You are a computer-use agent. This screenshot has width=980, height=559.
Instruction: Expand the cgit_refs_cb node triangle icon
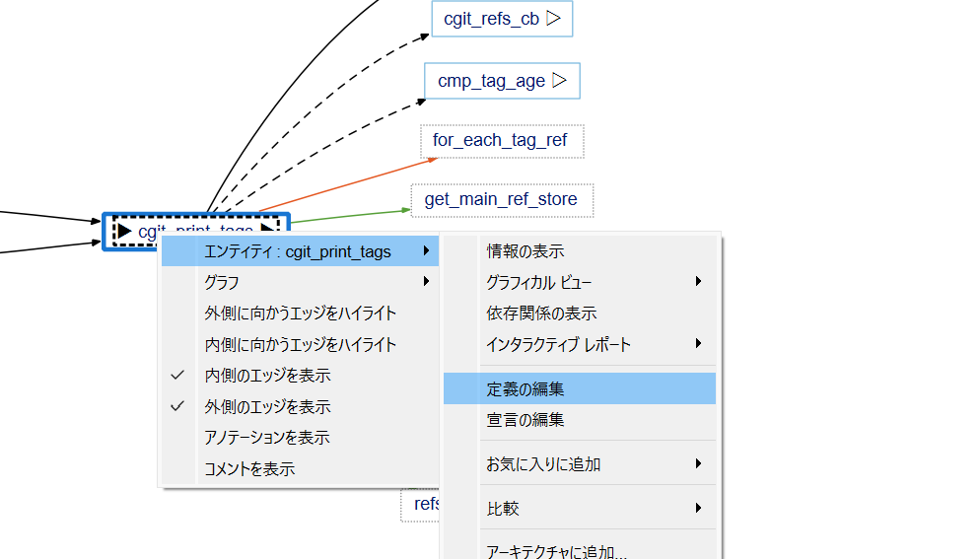coord(554,18)
